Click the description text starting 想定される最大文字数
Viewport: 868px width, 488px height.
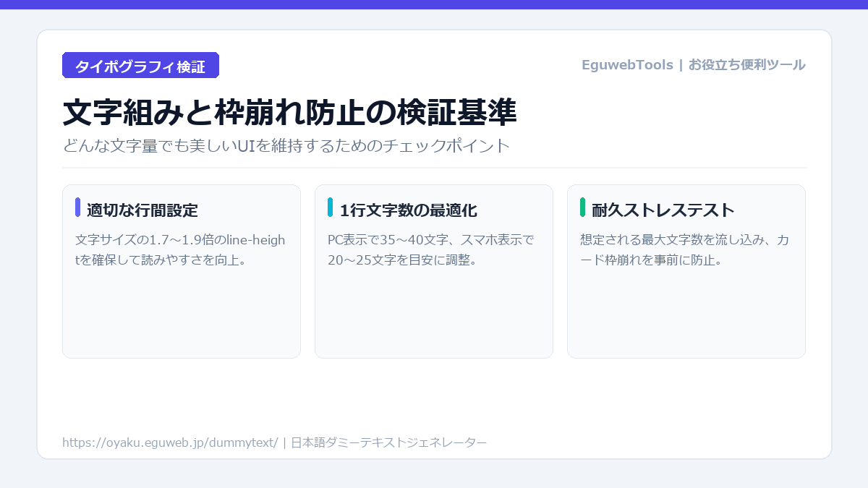685,249
